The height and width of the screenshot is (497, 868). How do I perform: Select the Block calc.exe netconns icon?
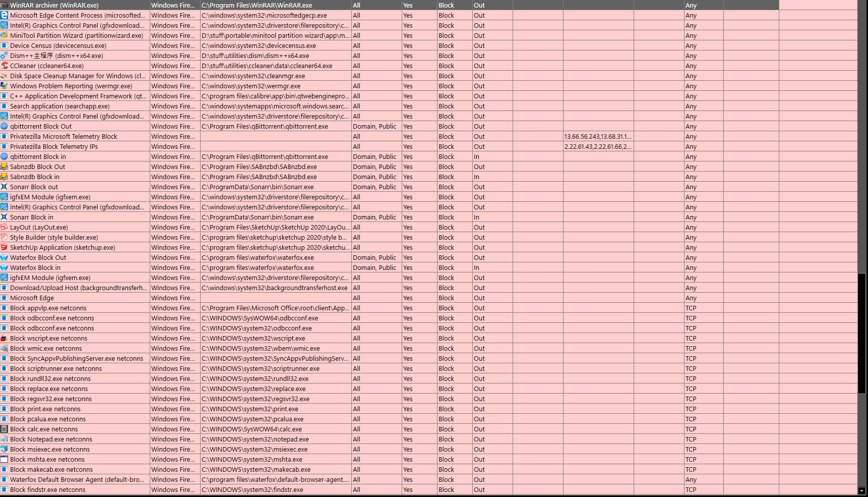[4, 429]
